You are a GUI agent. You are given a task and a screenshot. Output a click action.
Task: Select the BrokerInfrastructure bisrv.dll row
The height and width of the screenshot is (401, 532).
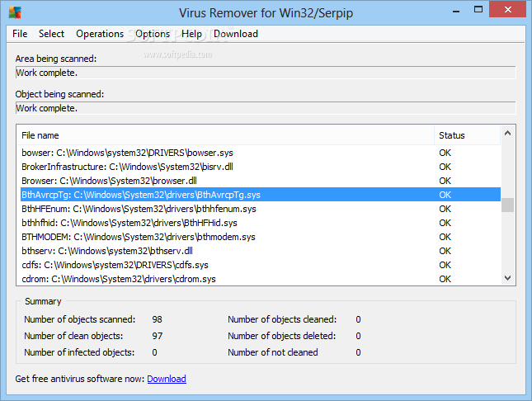point(261,167)
